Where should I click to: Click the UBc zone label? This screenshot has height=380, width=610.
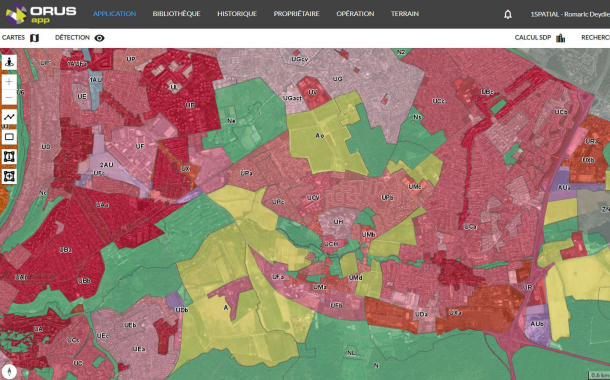(487, 92)
